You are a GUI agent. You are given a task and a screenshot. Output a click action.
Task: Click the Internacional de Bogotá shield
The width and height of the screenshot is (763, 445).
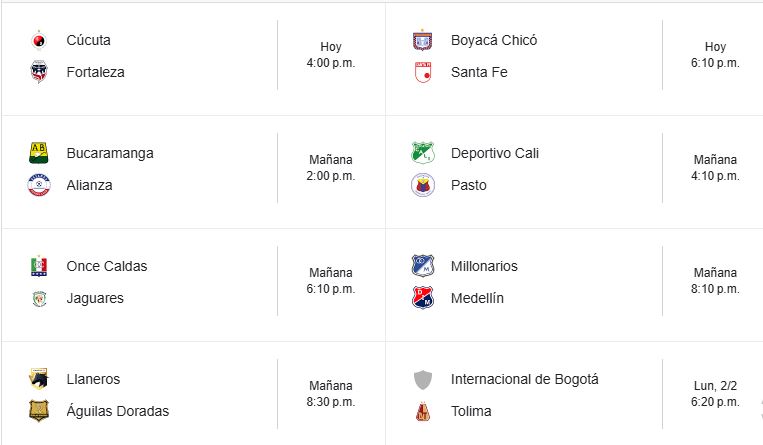423,379
